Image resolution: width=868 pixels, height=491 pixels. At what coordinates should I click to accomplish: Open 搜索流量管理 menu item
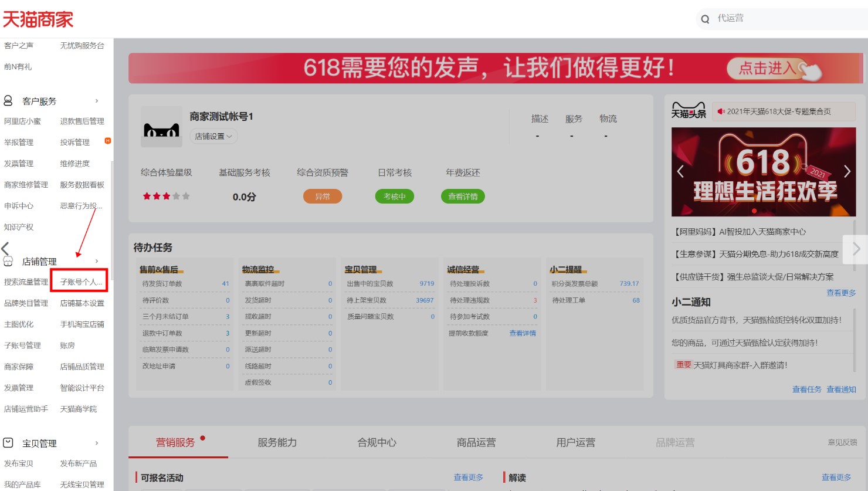(26, 282)
